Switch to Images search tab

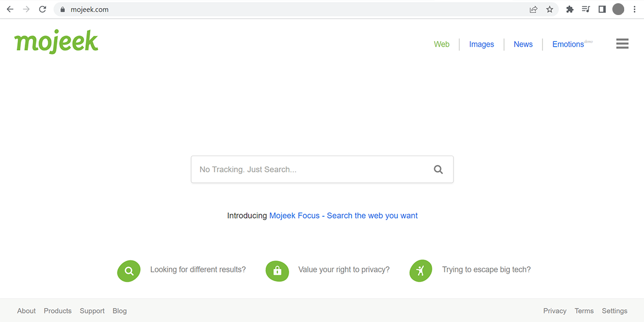click(x=481, y=45)
